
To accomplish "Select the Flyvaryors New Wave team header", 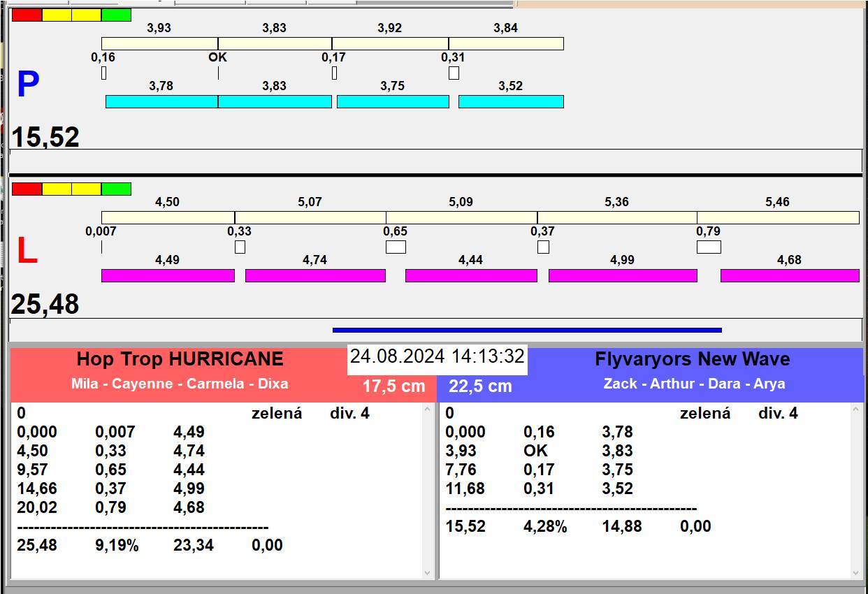I will (x=692, y=359).
